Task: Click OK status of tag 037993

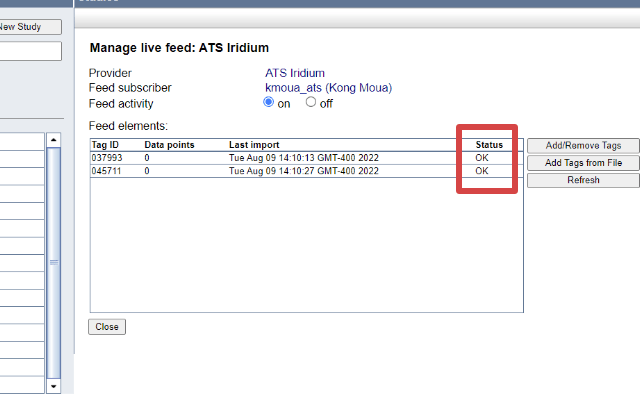Action: click(x=482, y=158)
